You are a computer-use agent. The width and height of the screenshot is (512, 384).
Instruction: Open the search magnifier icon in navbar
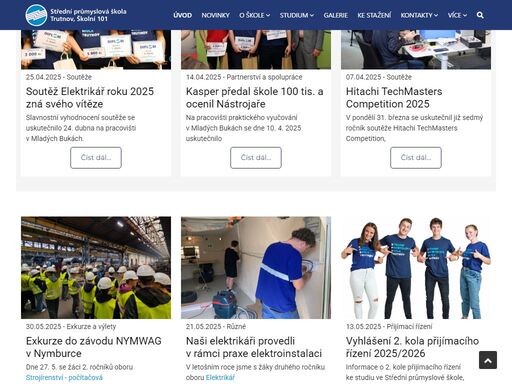point(480,15)
